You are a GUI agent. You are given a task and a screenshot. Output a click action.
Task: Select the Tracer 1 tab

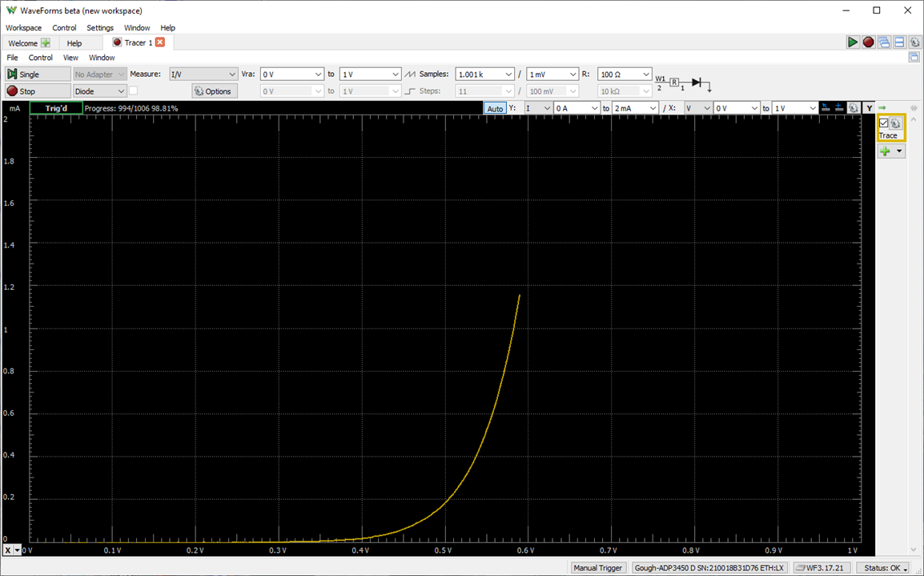click(138, 42)
